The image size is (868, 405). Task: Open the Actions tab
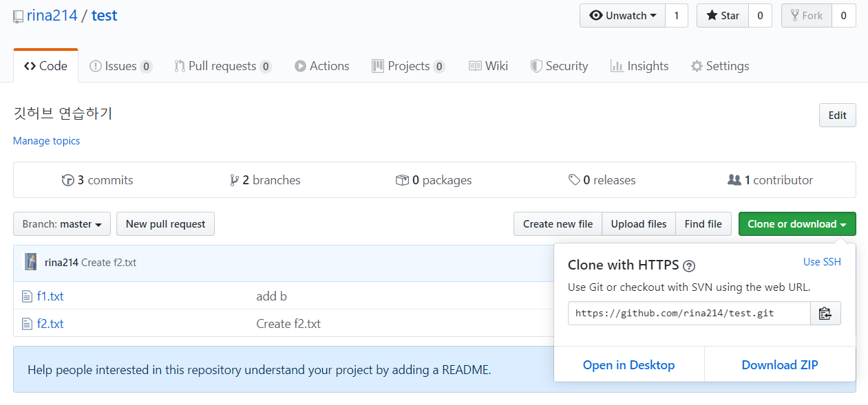point(322,66)
